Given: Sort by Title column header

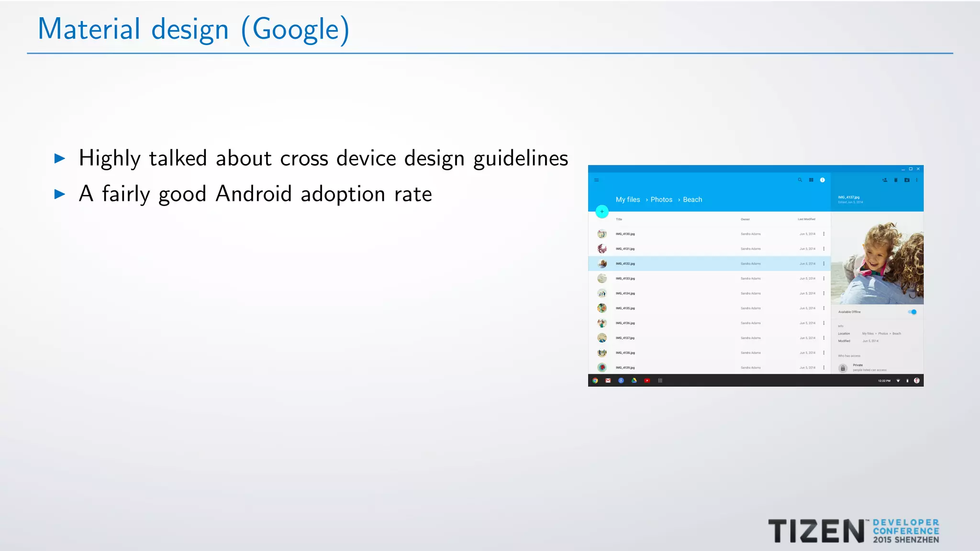Looking at the screenshot, I should 619,219.
